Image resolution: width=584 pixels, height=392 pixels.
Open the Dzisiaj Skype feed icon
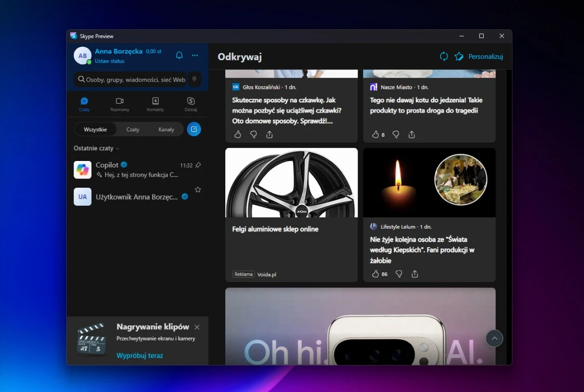pyautogui.click(x=190, y=104)
